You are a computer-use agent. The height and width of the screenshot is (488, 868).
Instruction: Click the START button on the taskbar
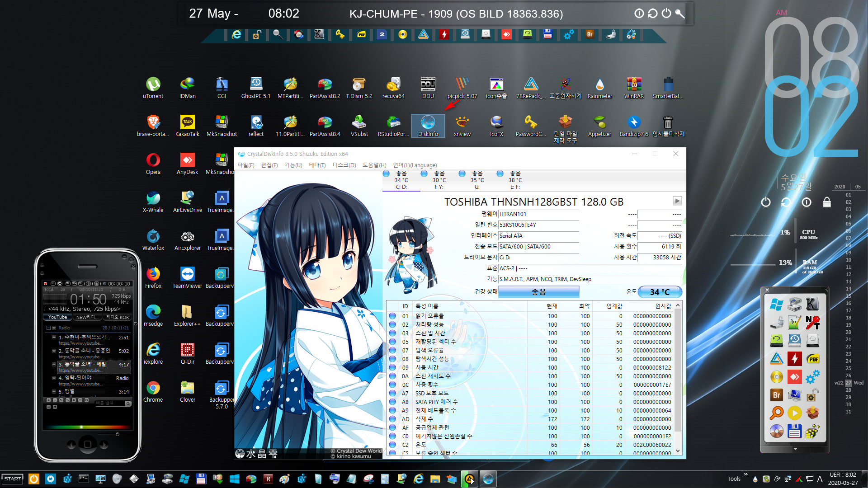13,479
